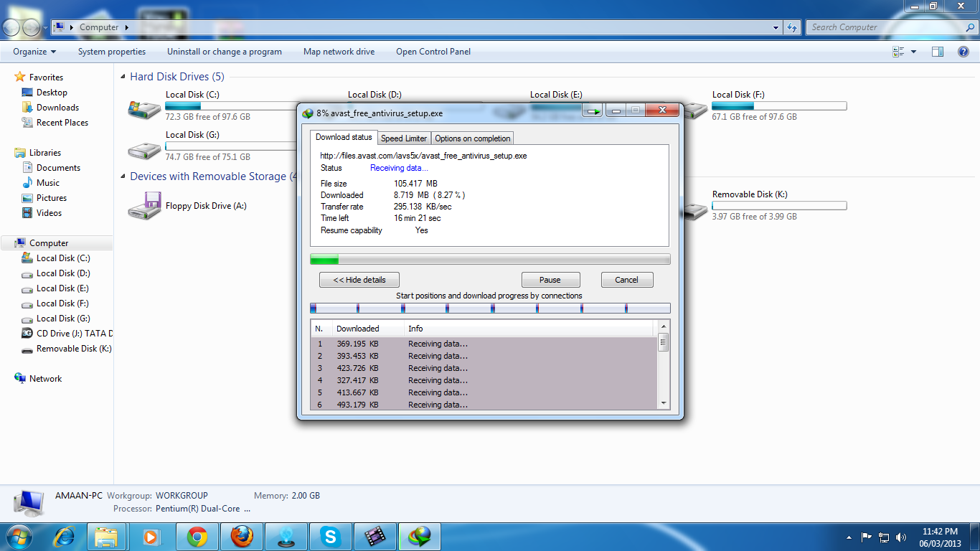Open Windows Explorer taskbar icon
Viewport: 980px width, 551px height.
(x=106, y=537)
